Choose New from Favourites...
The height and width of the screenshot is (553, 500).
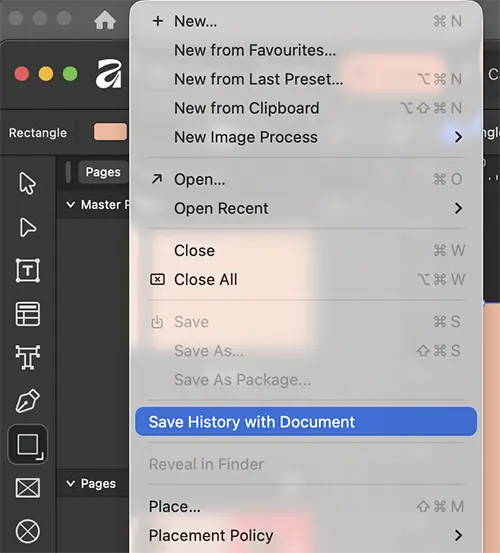[306, 50]
